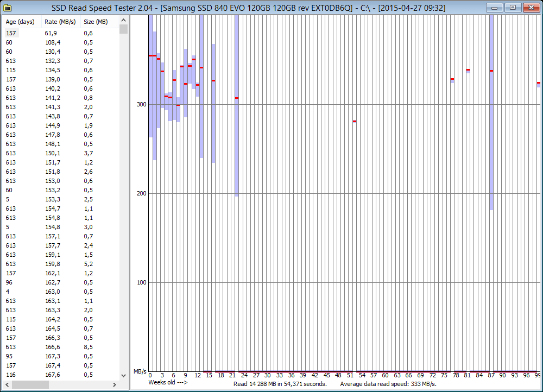Click the size 3,7 cell in the 150,1 row
Viewport: 543px width, 392px height.
pos(89,154)
